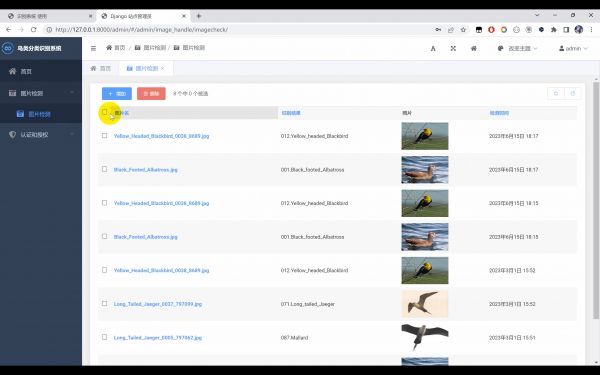Select the home item in sidebar
Viewport: 600px width, 375px height.
[x=41, y=71]
